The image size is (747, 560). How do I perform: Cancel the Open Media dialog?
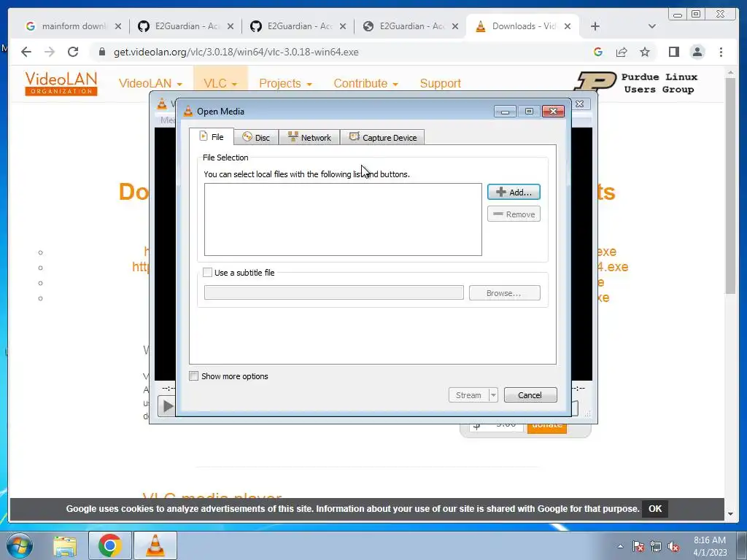tap(530, 394)
